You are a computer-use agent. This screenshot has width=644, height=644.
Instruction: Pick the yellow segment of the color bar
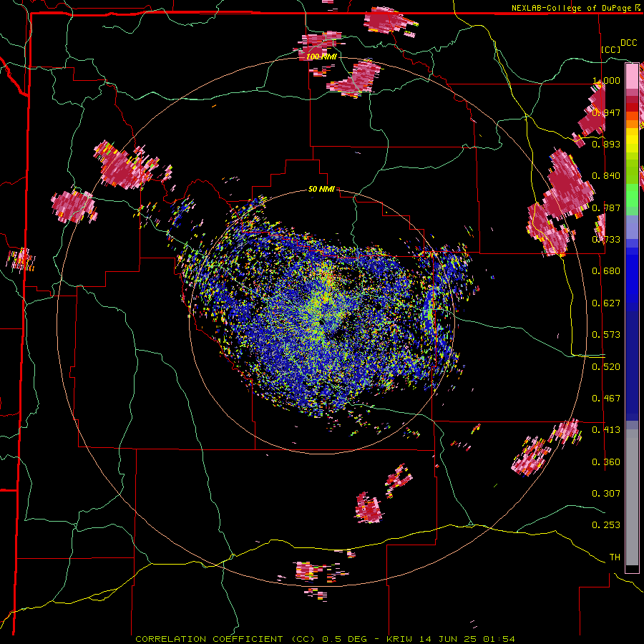click(x=632, y=141)
